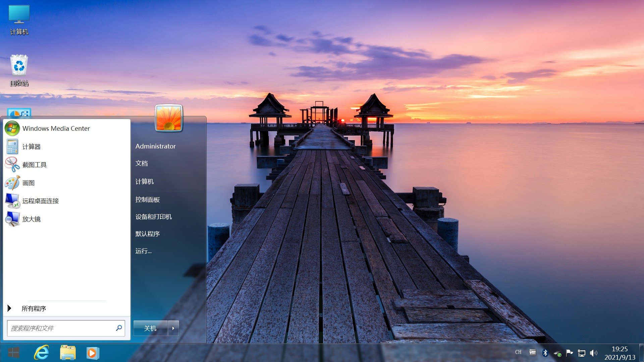Open Internet Explorer browser
This screenshot has width=644, height=362.
point(43,353)
